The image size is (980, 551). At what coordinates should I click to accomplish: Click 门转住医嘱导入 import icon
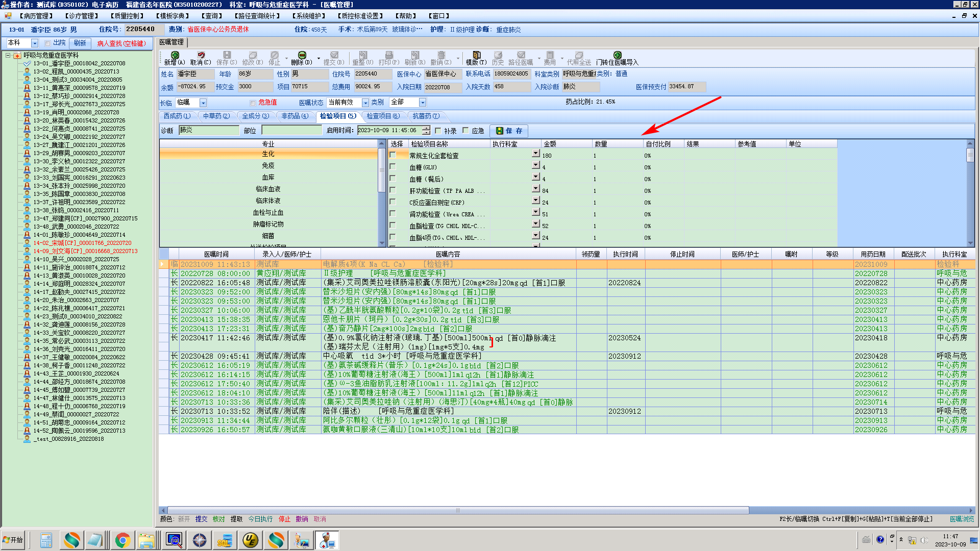click(617, 55)
